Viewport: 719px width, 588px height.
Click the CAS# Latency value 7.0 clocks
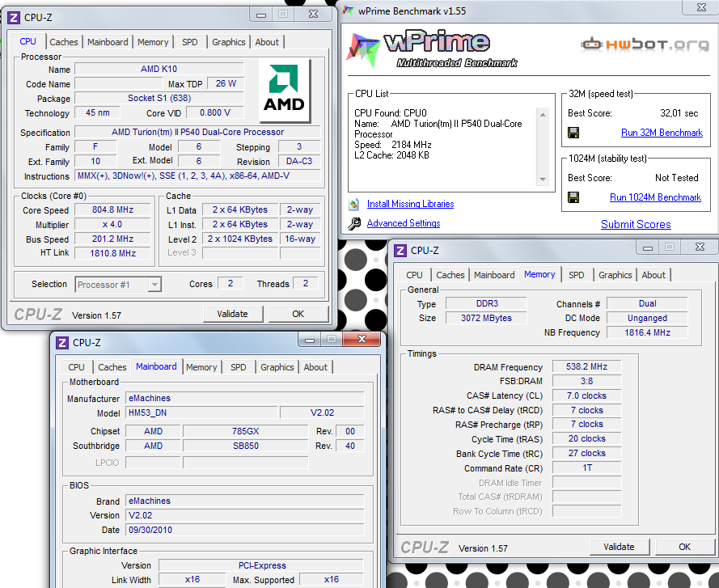586,396
